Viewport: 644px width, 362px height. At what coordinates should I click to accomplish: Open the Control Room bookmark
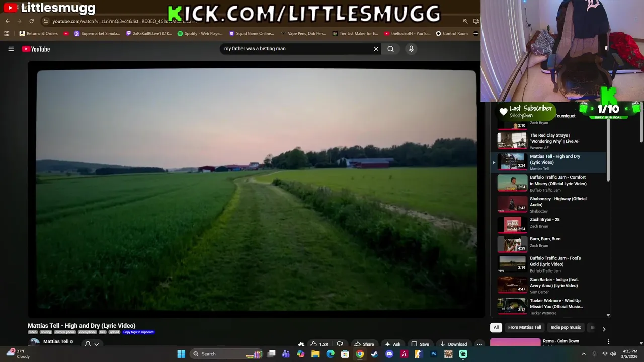point(452,34)
